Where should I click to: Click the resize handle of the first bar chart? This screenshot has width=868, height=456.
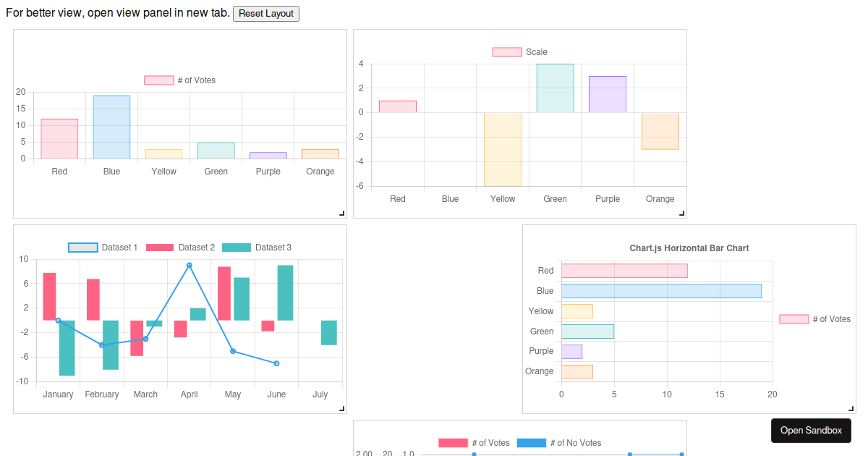[342, 213]
